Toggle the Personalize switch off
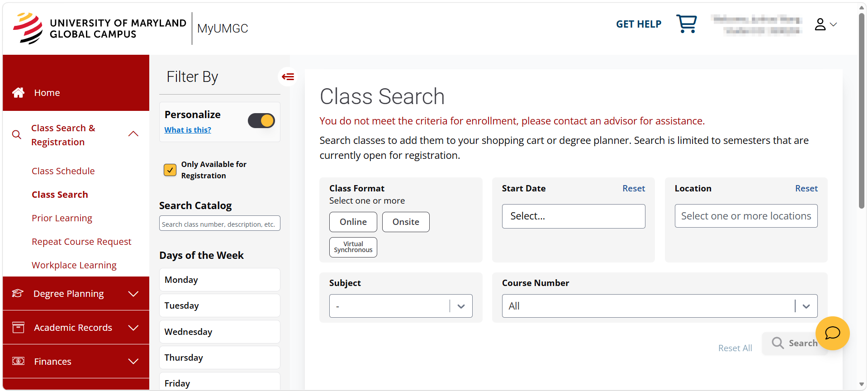Image resolution: width=868 pixels, height=391 pixels. (261, 121)
